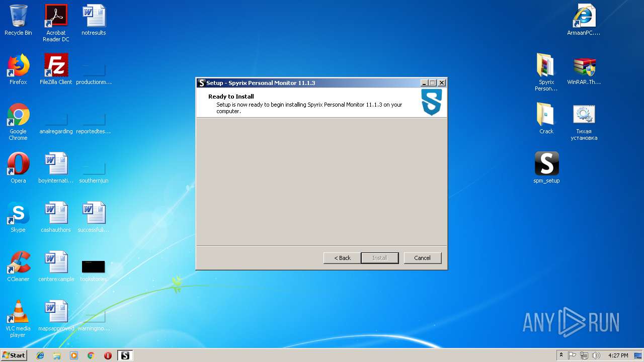Open the Windows Start menu

tap(14, 355)
